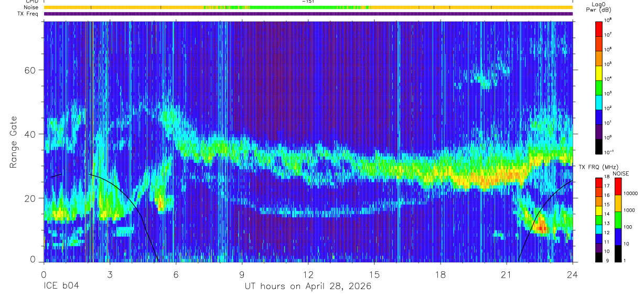Viewport: 644px width, 297px height.
Task: Click the '1000' NOISE colorbar value
Action: [x=629, y=210]
